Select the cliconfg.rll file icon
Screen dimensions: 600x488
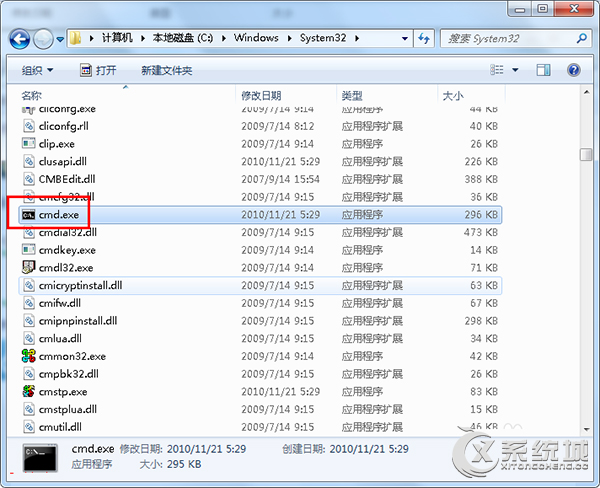pos(29,126)
